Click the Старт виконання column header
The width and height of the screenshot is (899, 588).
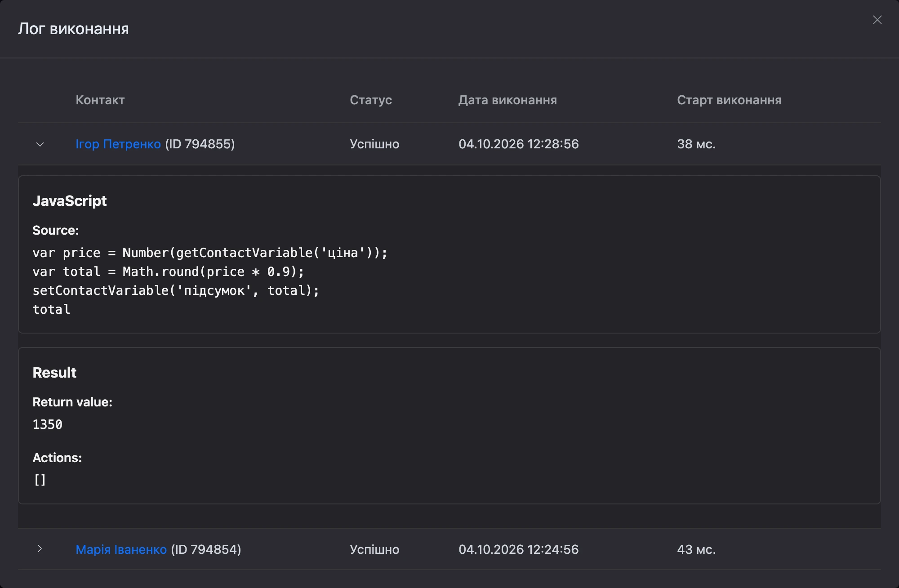(x=729, y=100)
